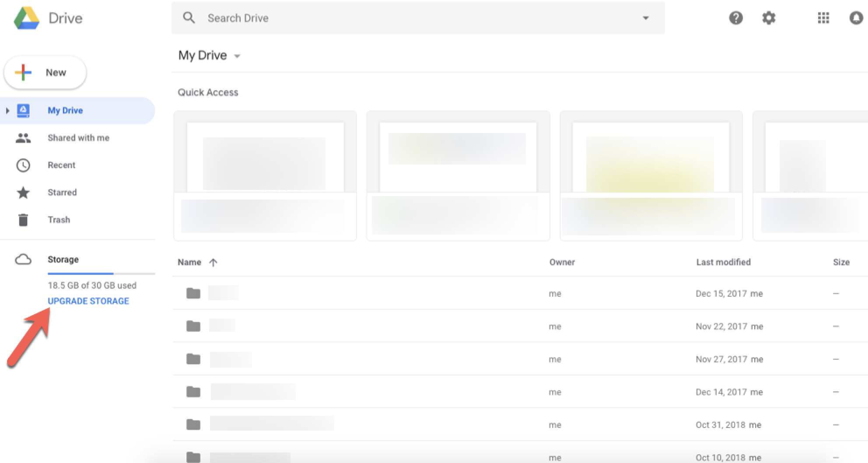This screenshot has width=868, height=463.
Task: Click the cloud Storage icon
Action: click(x=23, y=260)
